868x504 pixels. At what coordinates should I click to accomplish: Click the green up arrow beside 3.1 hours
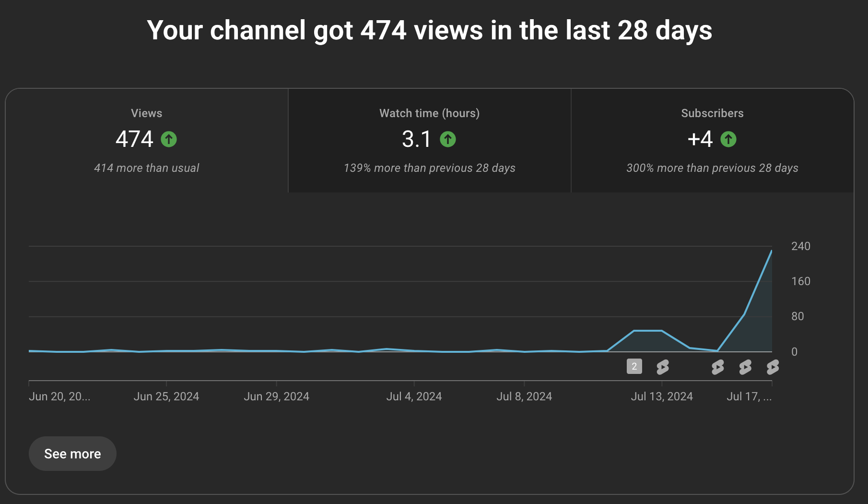(448, 139)
